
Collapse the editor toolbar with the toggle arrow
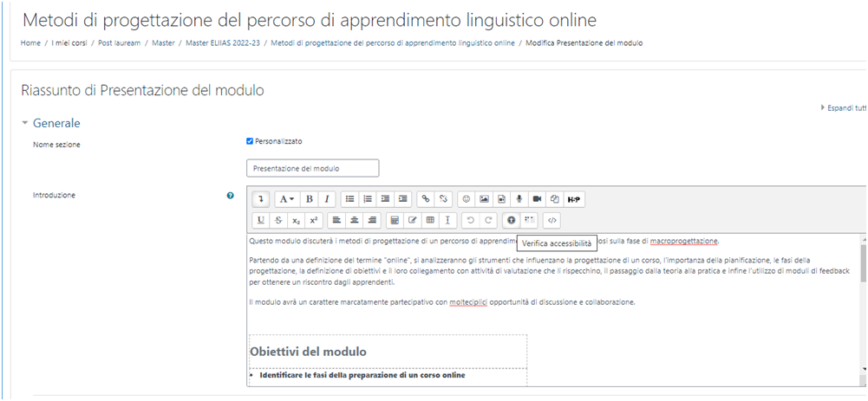(x=260, y=199)
